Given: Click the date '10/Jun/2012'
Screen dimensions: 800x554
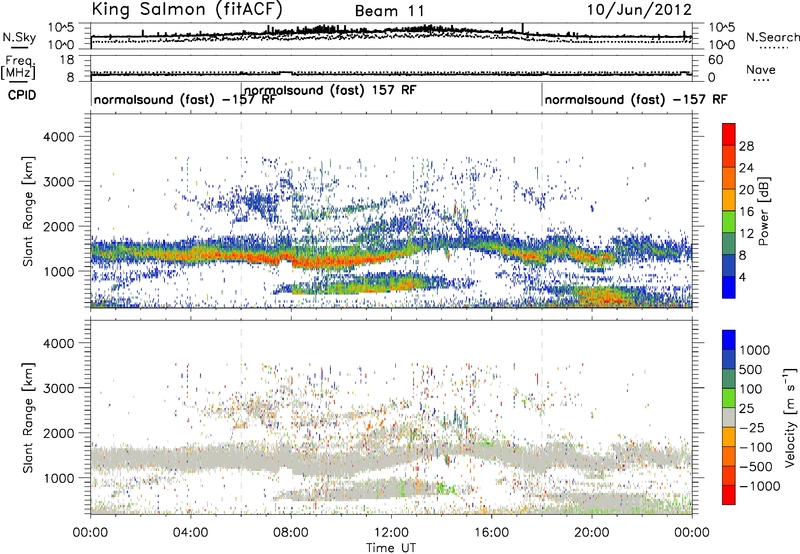Looking at the screenshot, I should coord(639,10).
